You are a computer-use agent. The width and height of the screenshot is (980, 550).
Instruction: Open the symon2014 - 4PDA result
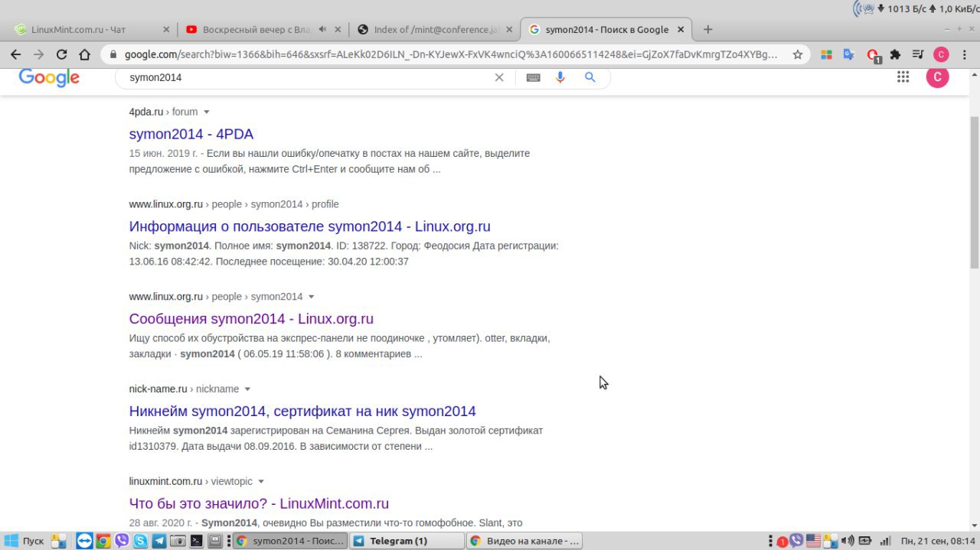coord(191,134)
